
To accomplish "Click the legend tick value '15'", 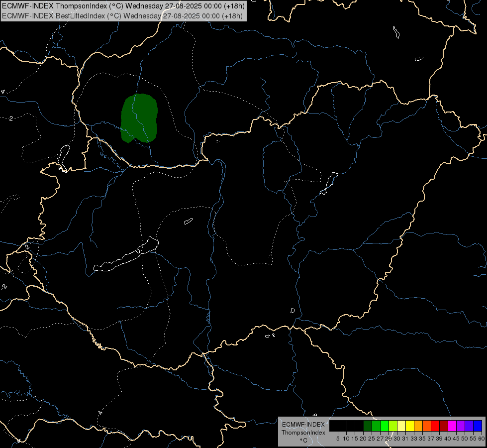I will click(355, 439).
